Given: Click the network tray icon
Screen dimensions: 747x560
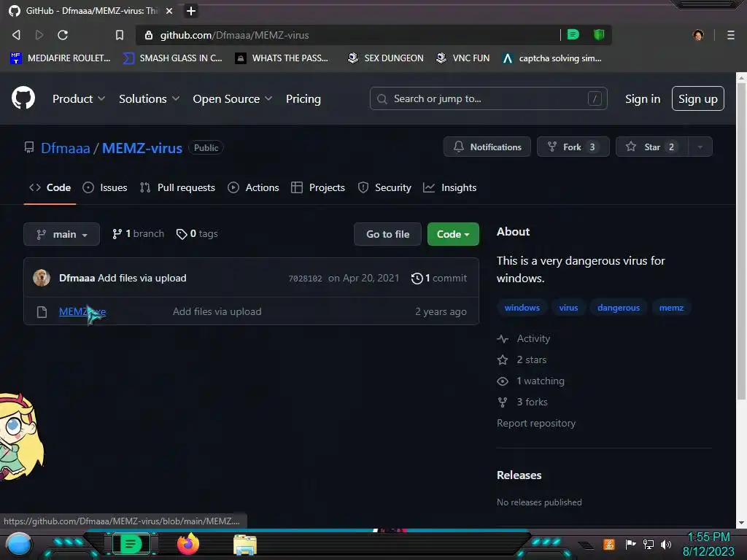Looking at the screenshot, I should (x=649, y=544).
